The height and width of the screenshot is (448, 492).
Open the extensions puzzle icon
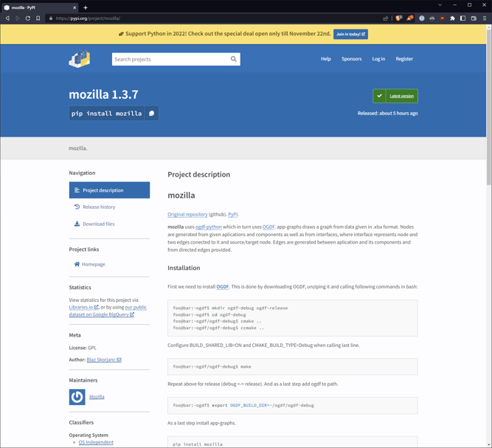point(452,18)
